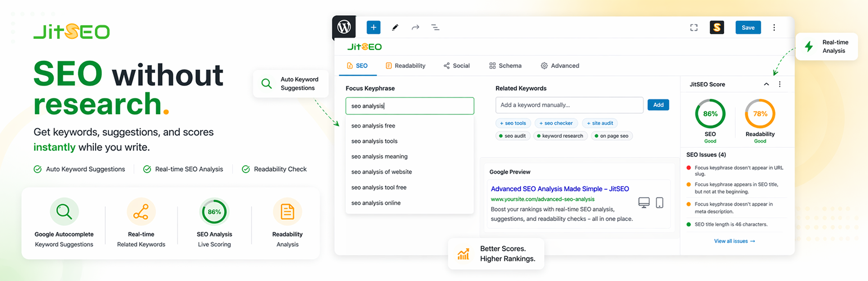
Task: Click the 78% Readability score ring
Action: (760, 114)
